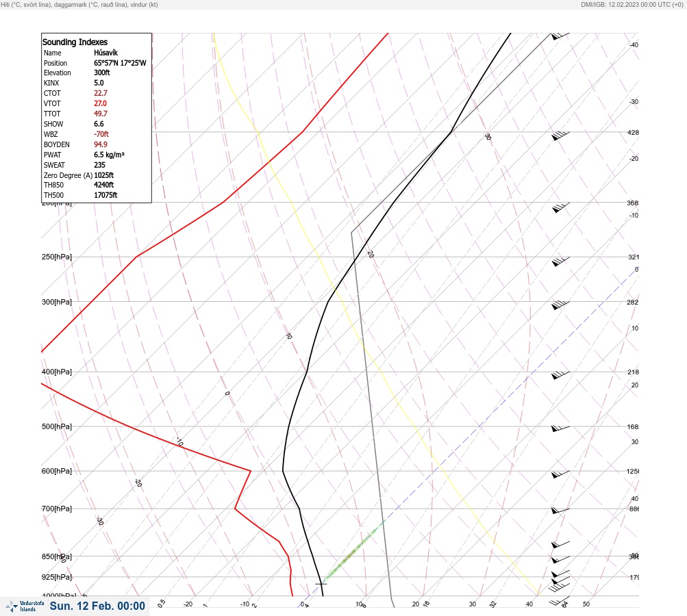Screen dimensions: 687x616
Task: Click the 'KINX' index label
Action: [x=51, y=83]
